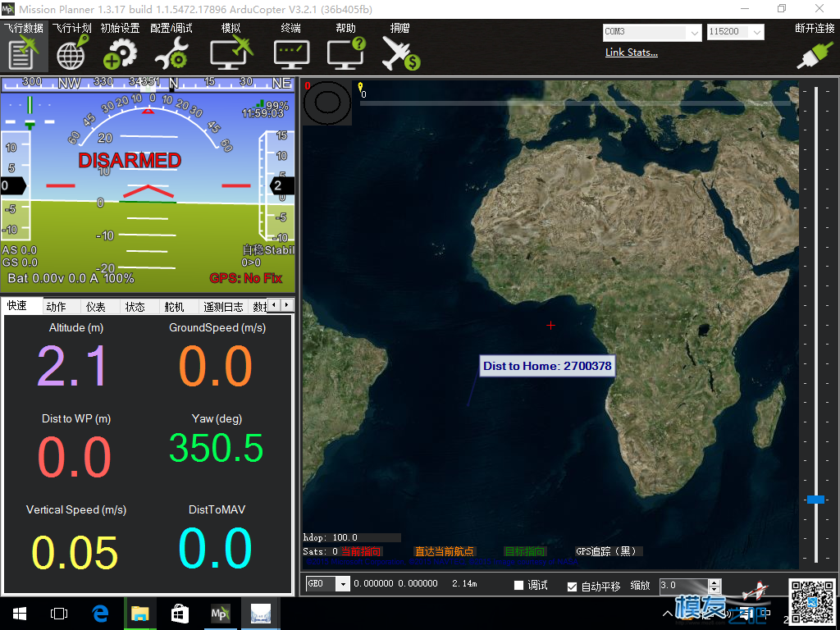The height and width of the screenshot is (630, 840).
Task: Click the Yaw (deg) 350.5 readout
Action: click(217, 448)
